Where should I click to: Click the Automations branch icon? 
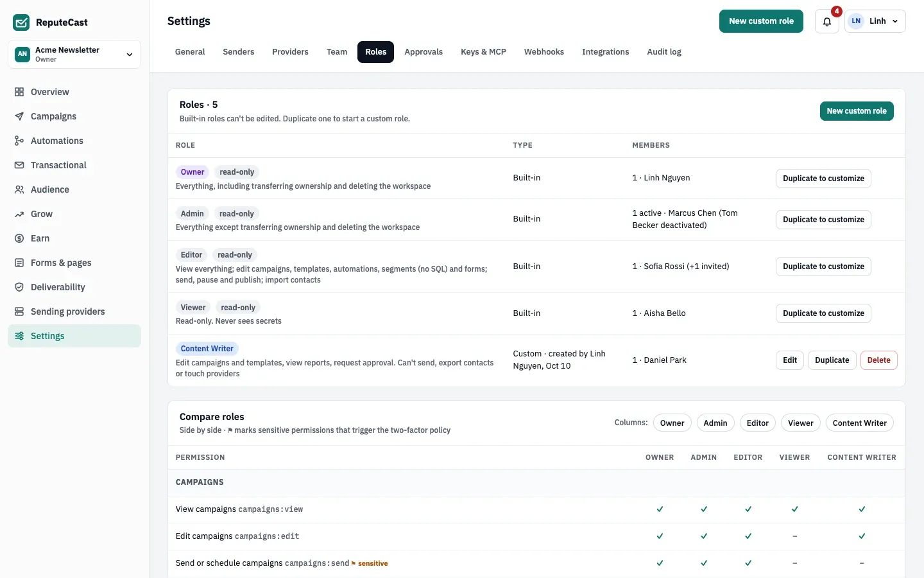[x=19, y=141]
